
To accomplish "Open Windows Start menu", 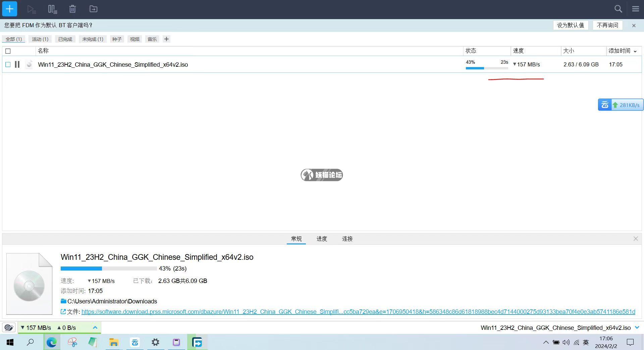I will [x=10, y=342].
